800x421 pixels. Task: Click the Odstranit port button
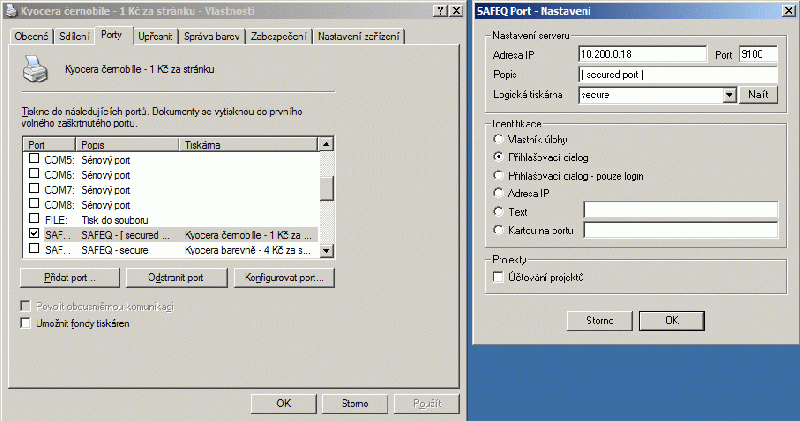pos(176,278)
